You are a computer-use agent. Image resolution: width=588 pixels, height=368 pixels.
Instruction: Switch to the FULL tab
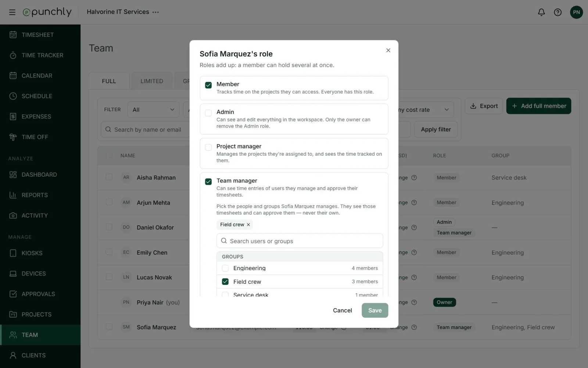(109, 81)
